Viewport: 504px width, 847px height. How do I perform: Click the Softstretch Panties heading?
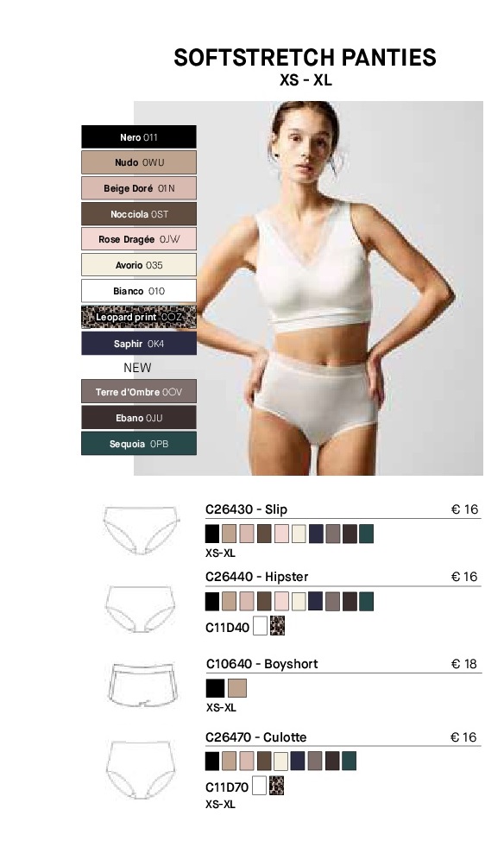pyautogui.click(x=305, y=57)
